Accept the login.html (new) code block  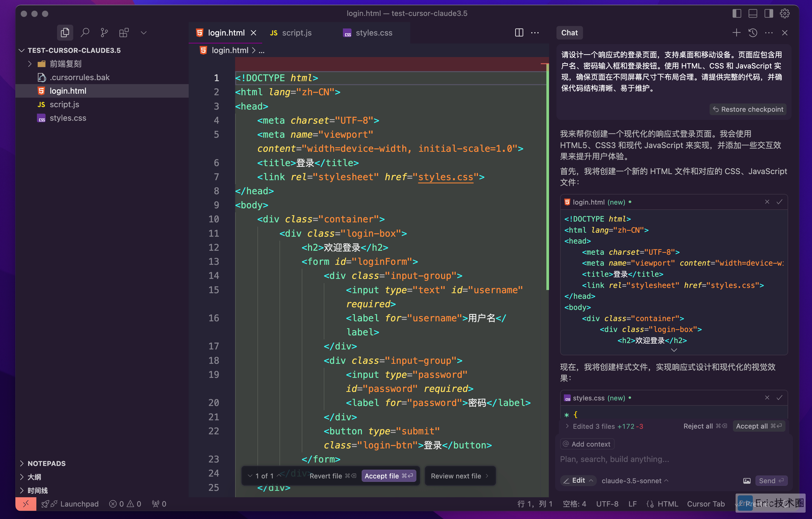pyautogui.click(x=779, y=202)
